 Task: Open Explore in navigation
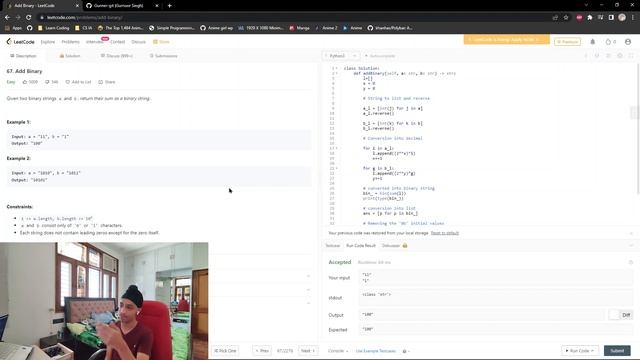click(x=48, y=42)
